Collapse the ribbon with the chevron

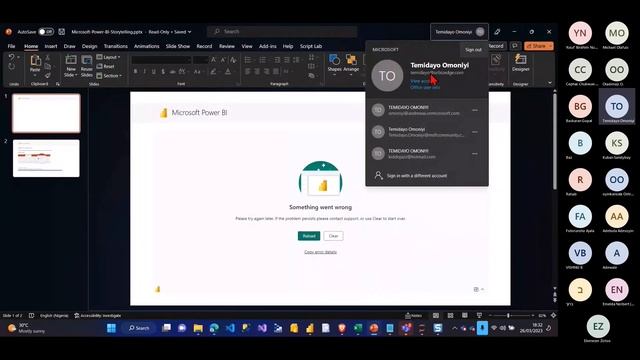(x=550, y=83)
